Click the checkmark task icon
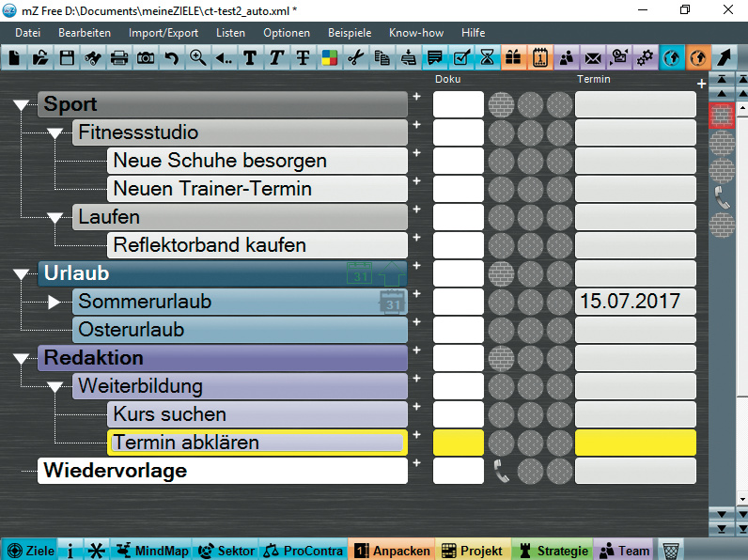The height and width of the screenshot is (560, 748). point(460,57)
